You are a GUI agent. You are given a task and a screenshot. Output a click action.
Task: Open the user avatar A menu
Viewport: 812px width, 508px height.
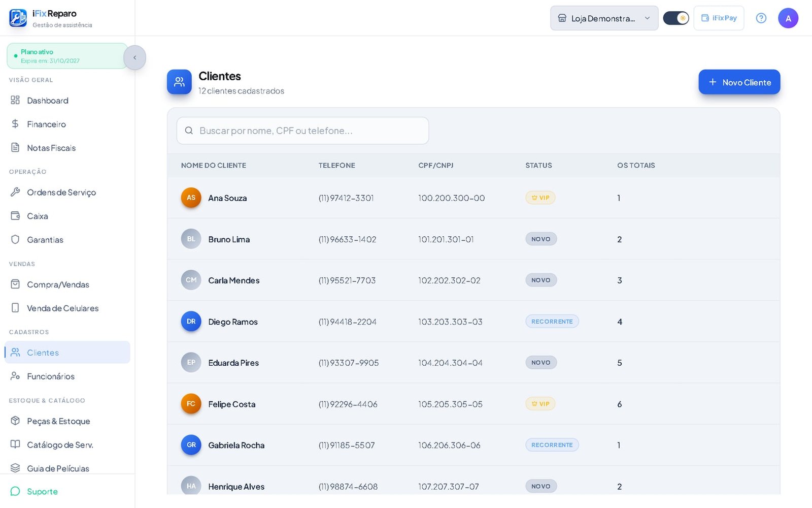pos(788,18)
